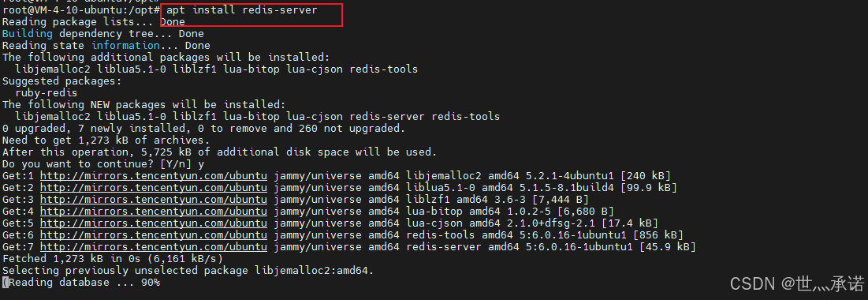Image resolution: width=868 pixels, height=300 pixels.
Task: Click the highlighted apt install redis-server command
Action: coord(242,10)
